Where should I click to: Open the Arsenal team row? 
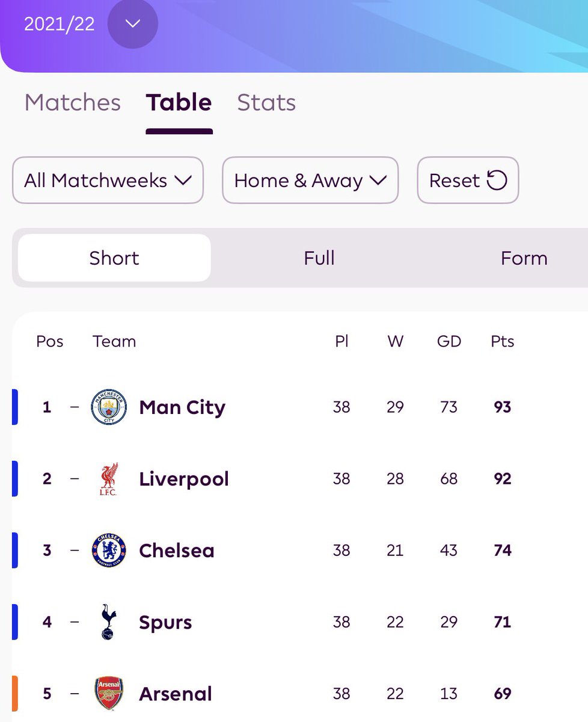click(300, 694)
